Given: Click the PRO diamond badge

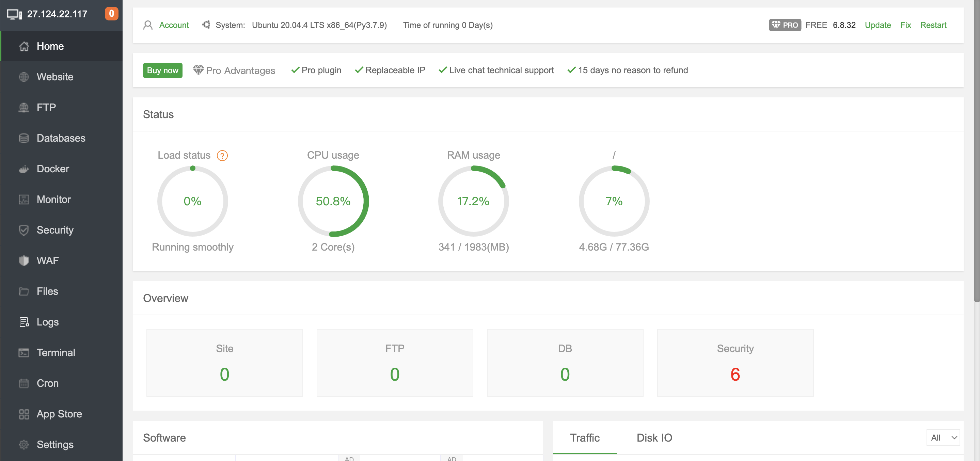Looking at the screenshot, I should pyautogui.click(x=785, y=25).
